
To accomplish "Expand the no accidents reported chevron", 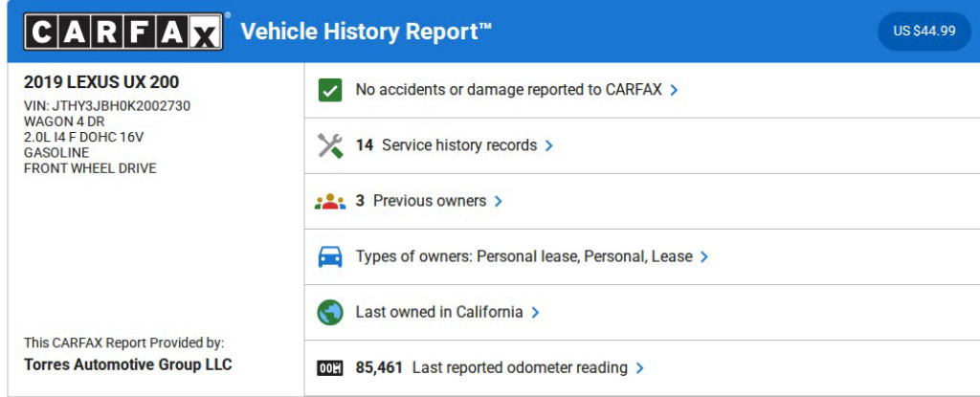I will [x=675, y=90].
